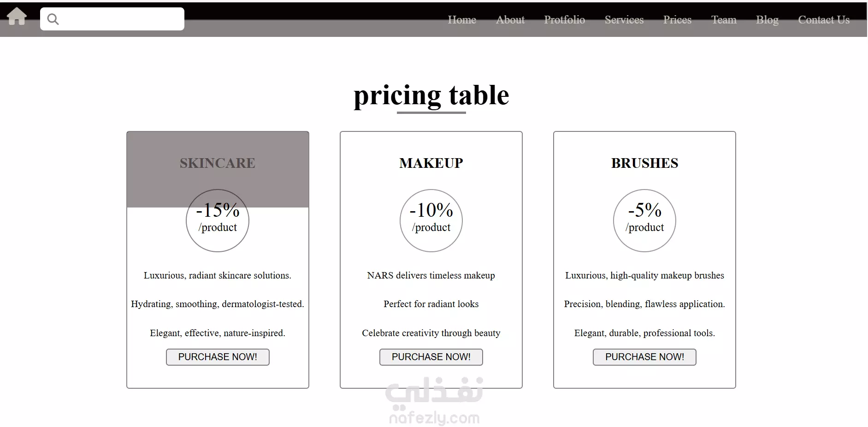Open the Home nav link
This screenshot has height=427, width=868.
pos(462,20)
